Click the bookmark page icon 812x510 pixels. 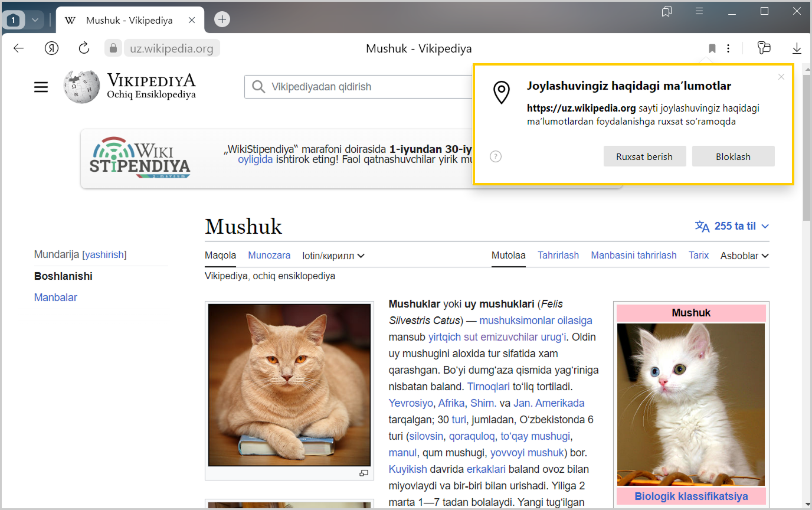(x=712, y=48)
